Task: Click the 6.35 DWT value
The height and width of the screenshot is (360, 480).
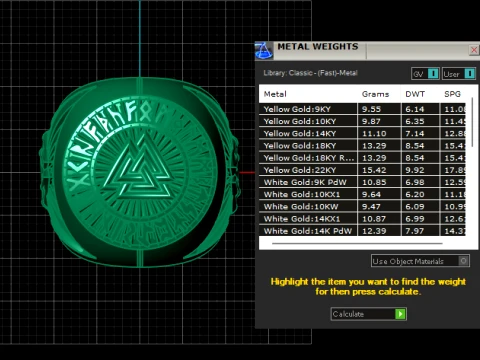Action: click(415, 121)
